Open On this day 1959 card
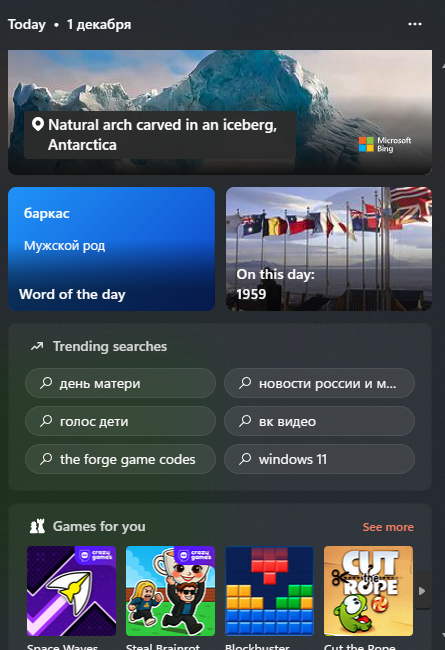Viewport: 445px width, 650px height. point(329,249)
